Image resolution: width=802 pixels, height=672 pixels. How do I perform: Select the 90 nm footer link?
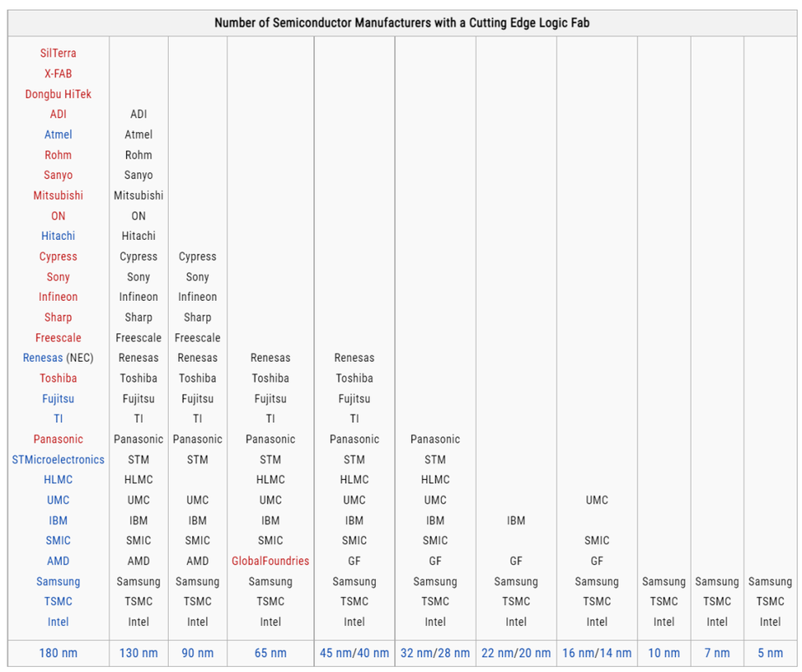tap(197, 653)
